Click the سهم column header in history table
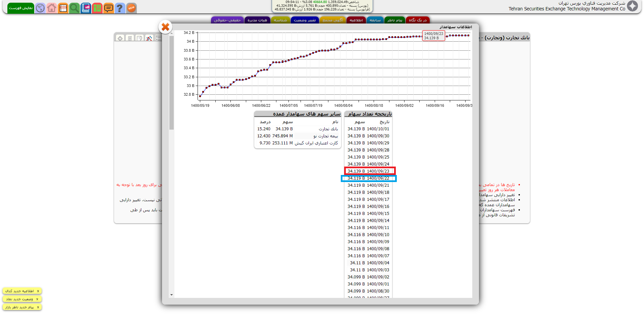 (x=360, y=122)
